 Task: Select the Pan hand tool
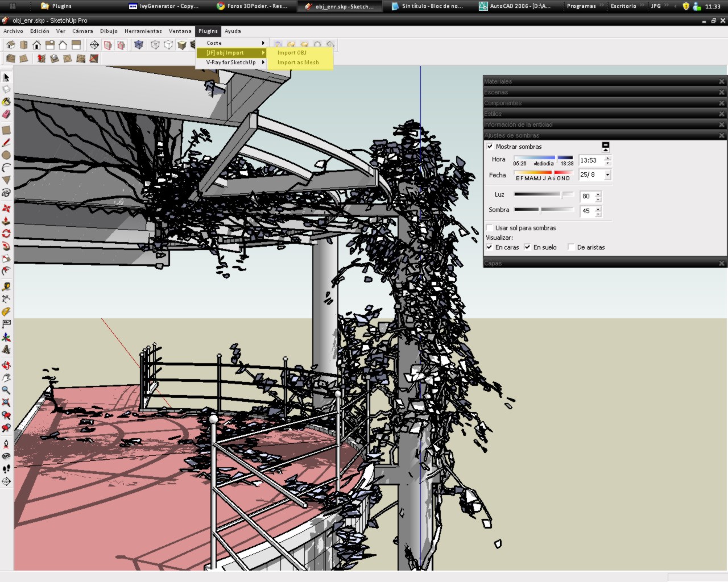pos(6,378)
